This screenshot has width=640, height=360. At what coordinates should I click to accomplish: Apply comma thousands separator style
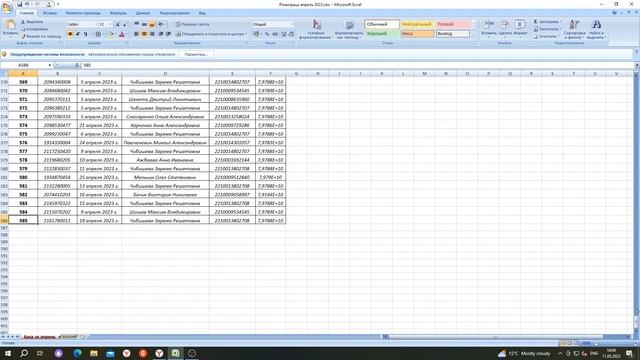coord(275,34)
